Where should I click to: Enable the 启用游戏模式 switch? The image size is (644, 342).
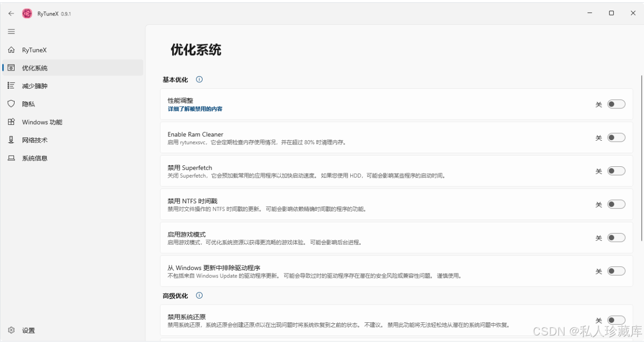[x=616, y=238]
